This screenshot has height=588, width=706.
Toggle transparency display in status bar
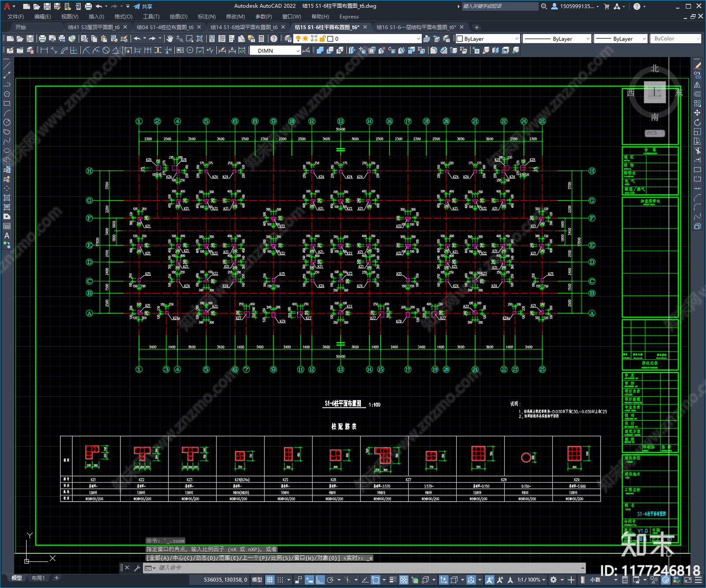[x=404, y=580]
